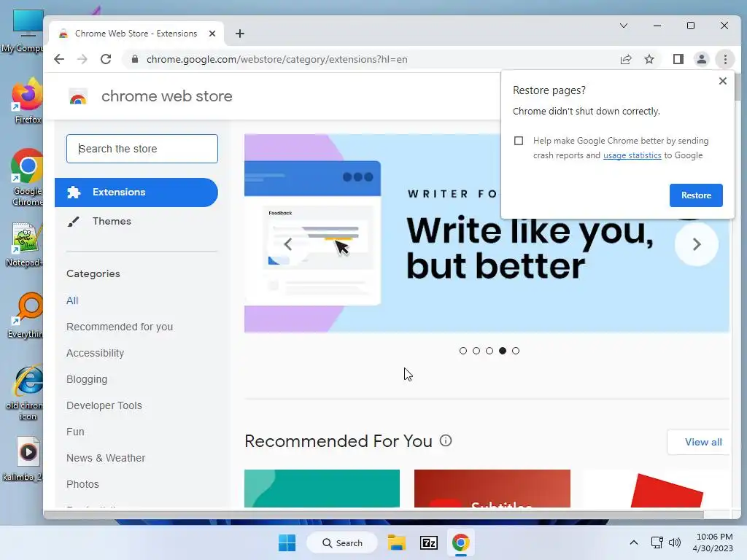Choose the Recommended for you category
The width and height of the screenshot is (747, 560).
120,327
